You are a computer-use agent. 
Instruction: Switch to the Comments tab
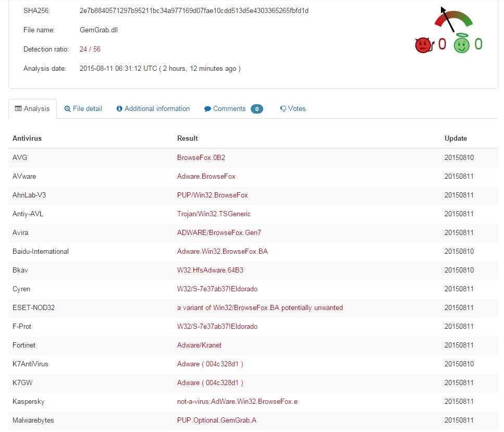tap(233, 108)
